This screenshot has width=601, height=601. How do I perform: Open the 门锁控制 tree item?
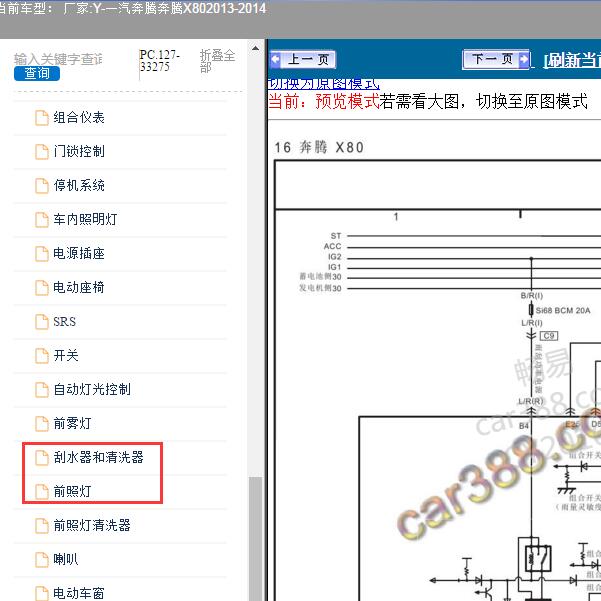point(79,151)
